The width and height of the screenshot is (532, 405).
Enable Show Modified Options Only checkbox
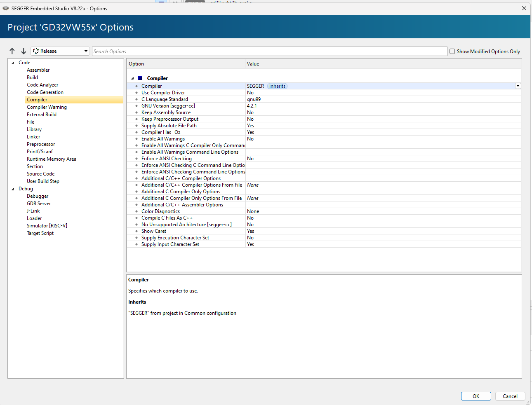click(x=452, y=52)
